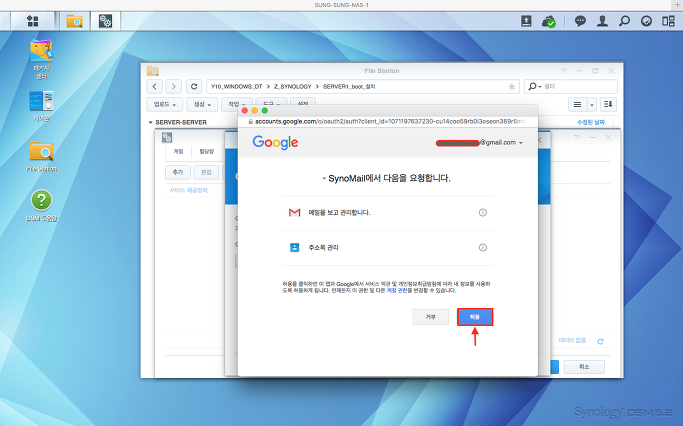The width and height of the screenshot is (683, 426).
Task: Open the DSM Help desktop icon
Action: (41, 206)
